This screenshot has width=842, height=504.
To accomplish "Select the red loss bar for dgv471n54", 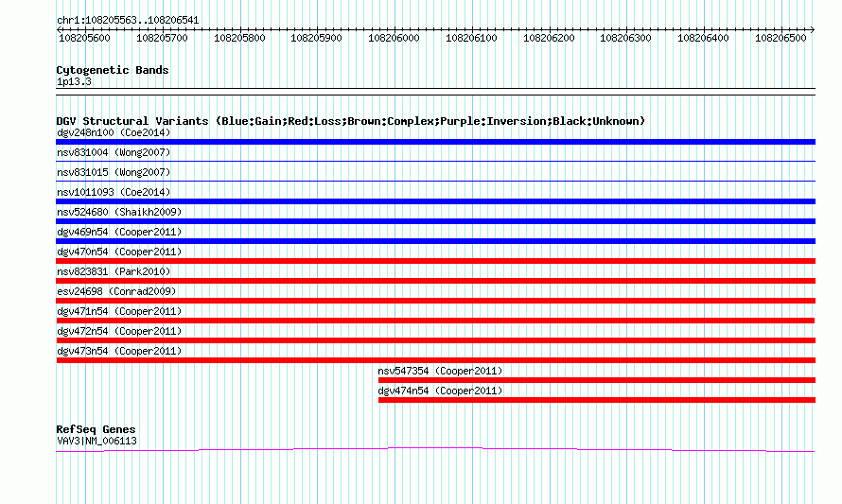I will (435, 321).
